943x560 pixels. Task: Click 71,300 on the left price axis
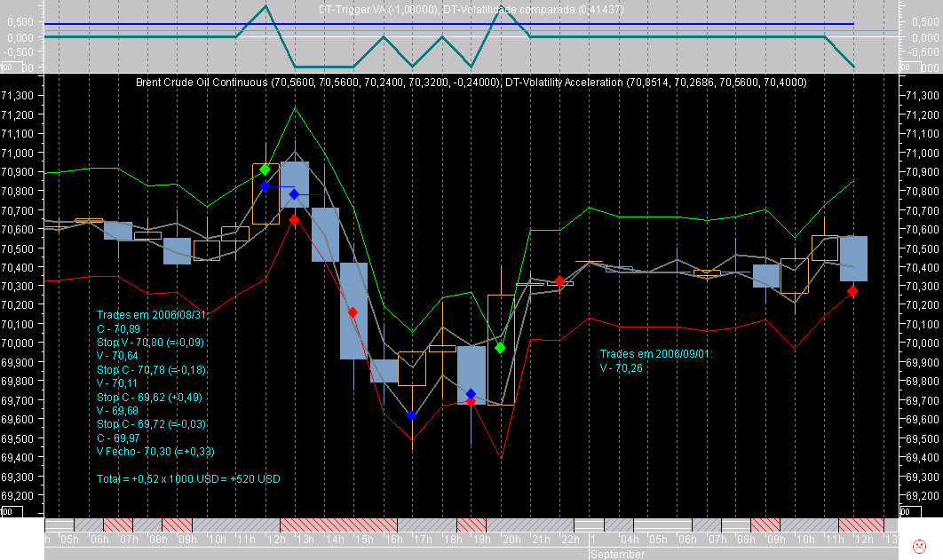pos(18,96)
